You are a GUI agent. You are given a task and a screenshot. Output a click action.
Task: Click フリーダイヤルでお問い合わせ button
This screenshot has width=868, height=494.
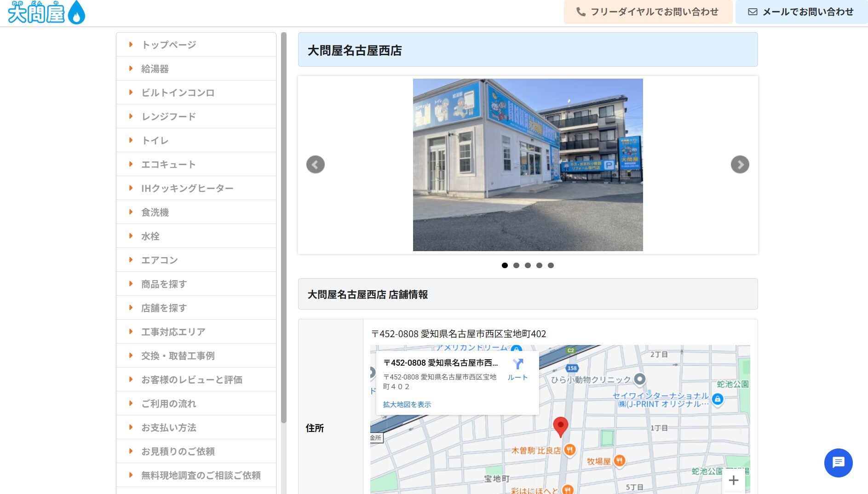(648, 12)
